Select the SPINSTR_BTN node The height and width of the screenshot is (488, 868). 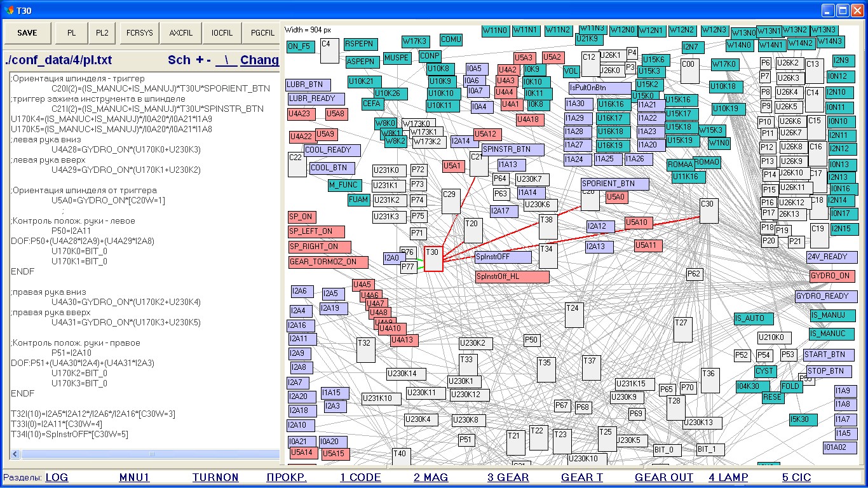pyautogui.click(x=513, y=149)
